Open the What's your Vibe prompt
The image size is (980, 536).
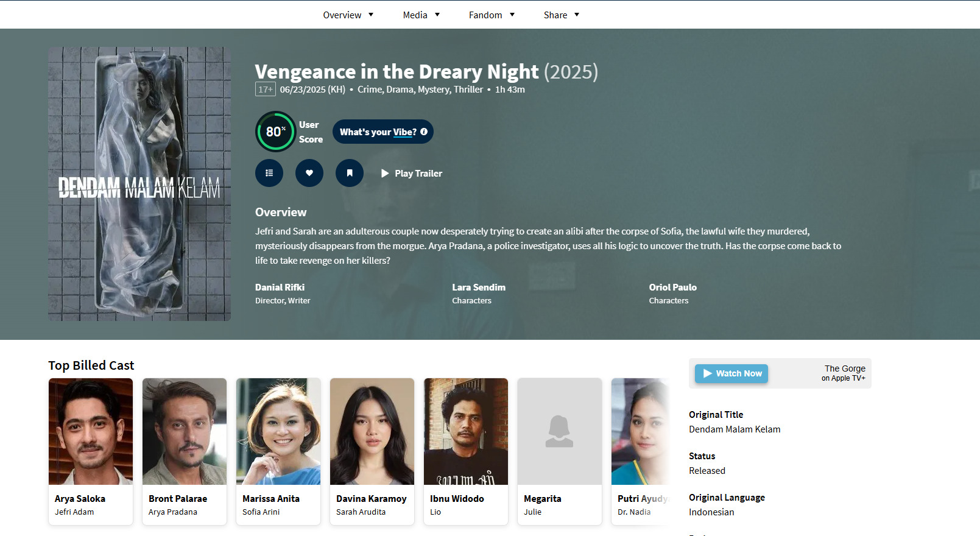point(378,132)
